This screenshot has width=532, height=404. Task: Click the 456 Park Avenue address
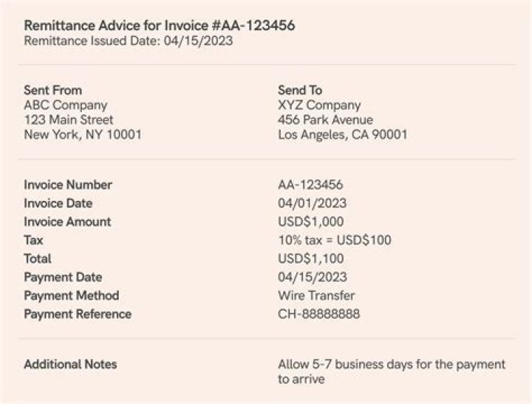(325, 120)
